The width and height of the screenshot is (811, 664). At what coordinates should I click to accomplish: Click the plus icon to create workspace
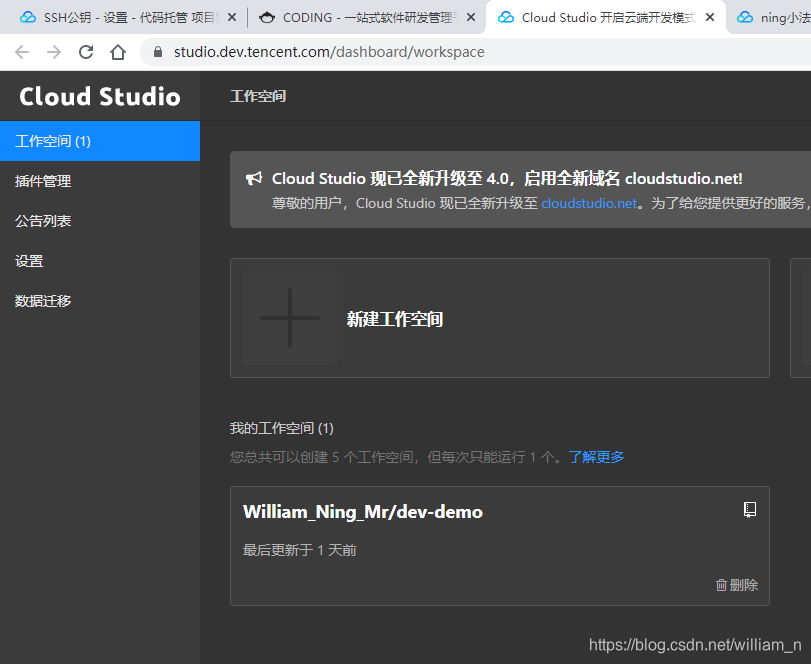pyautogui.click(x=290, y=318)
